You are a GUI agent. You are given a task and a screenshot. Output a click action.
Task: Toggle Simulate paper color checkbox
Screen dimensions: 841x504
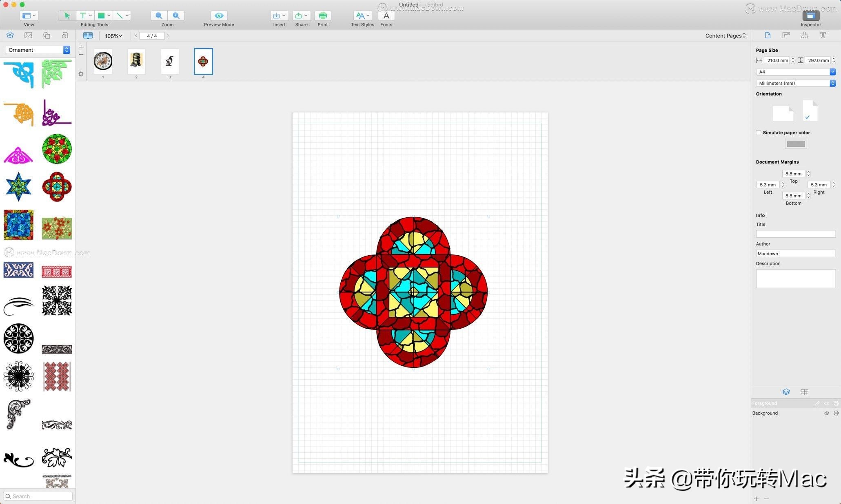[x=759, y=133]
